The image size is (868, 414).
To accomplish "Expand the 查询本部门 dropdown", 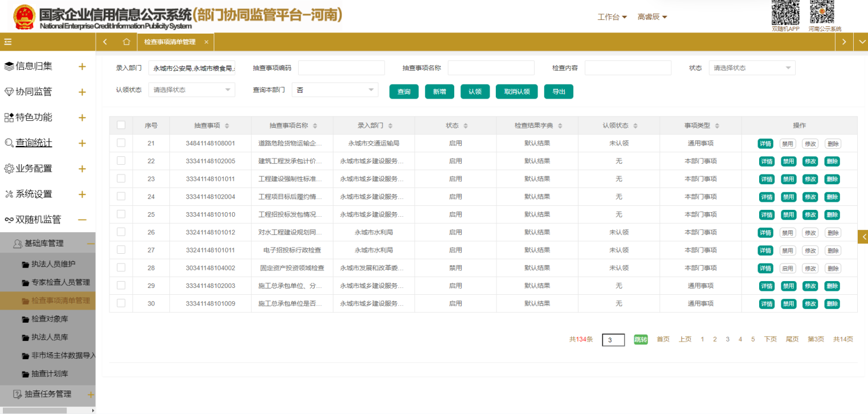I will 335,90.
